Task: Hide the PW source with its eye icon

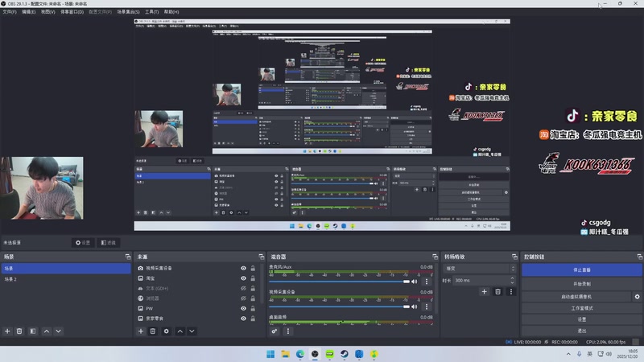Action: 244,308
